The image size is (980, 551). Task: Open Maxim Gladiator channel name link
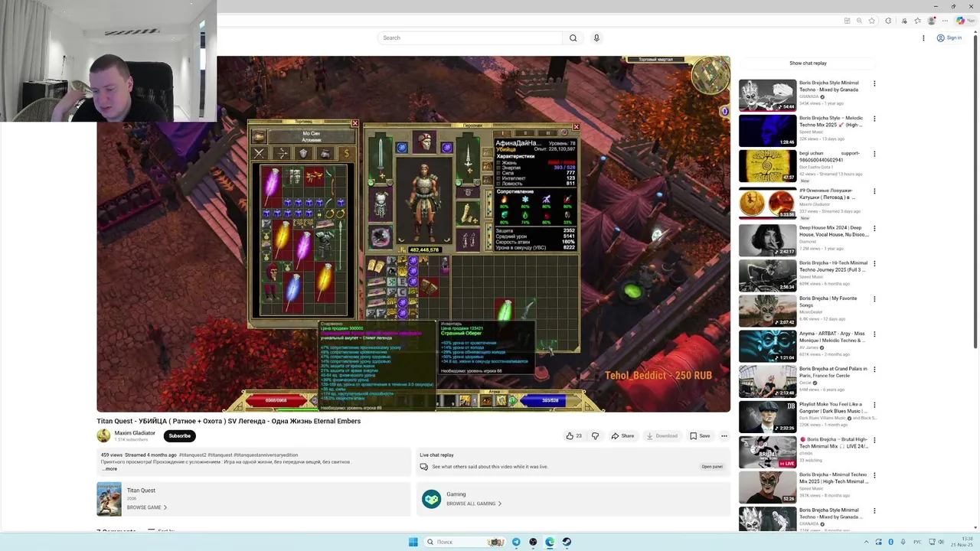[135, 433]
